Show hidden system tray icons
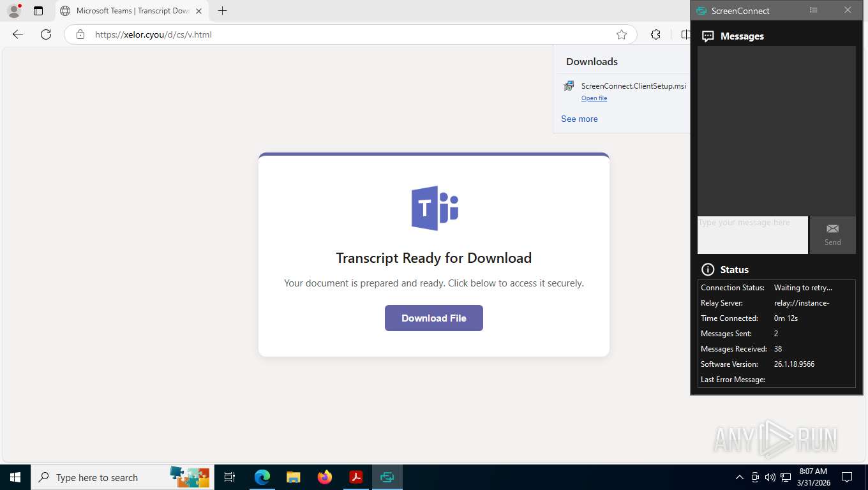868x490 pixels. [x=740, y=477]
